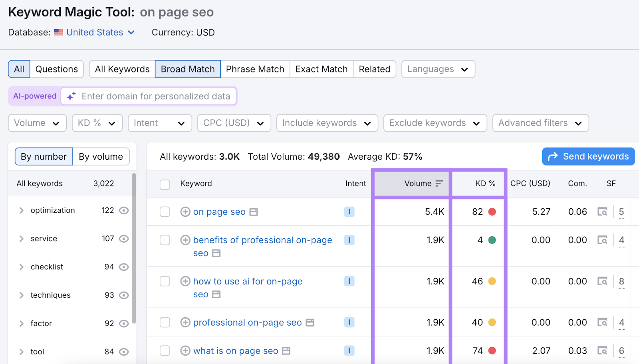Click the plus icon beside "benefits of professional on-page seo"
Screen dimensions: 639x364
[x=185, y=240]
